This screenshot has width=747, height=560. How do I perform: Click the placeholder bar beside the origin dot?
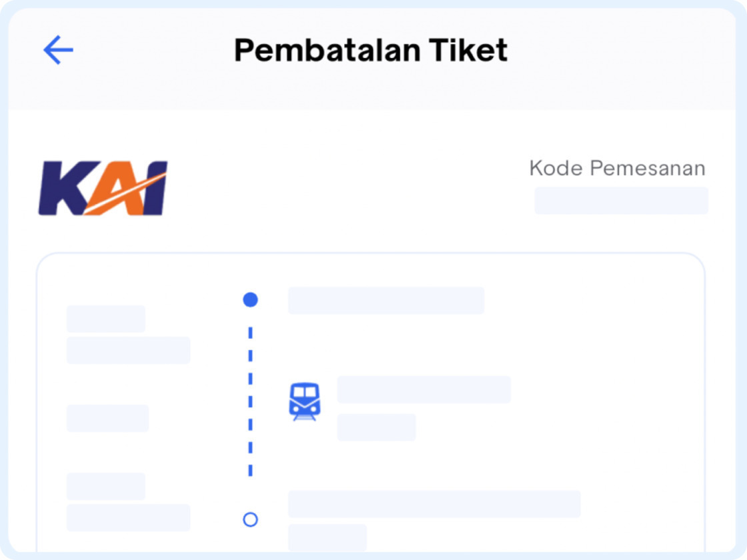click(x=386, y=300)
